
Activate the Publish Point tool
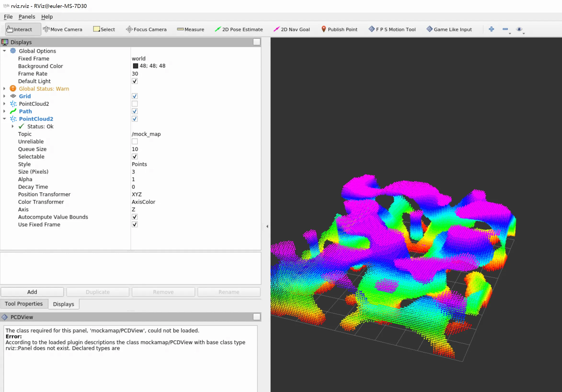339,29
